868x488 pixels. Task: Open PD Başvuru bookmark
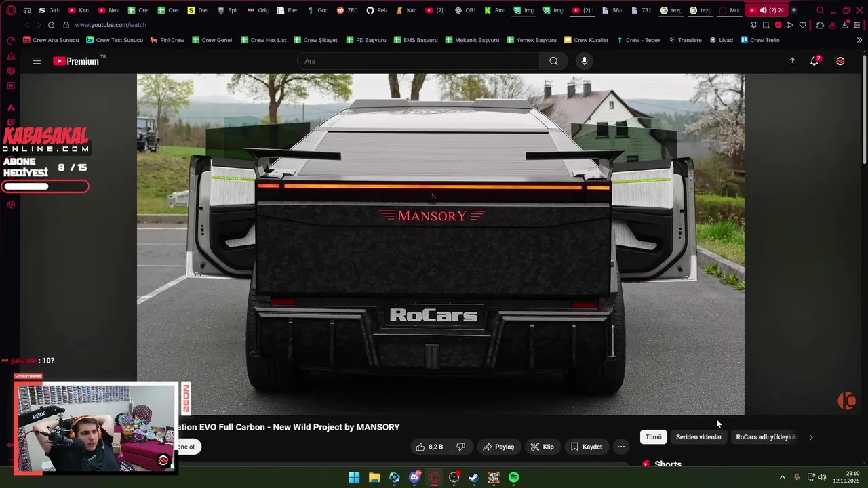click(x=366, y=40)
